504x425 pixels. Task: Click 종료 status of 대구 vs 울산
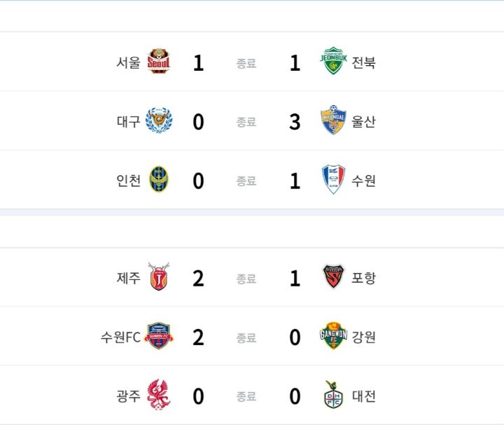click(246, 122)
